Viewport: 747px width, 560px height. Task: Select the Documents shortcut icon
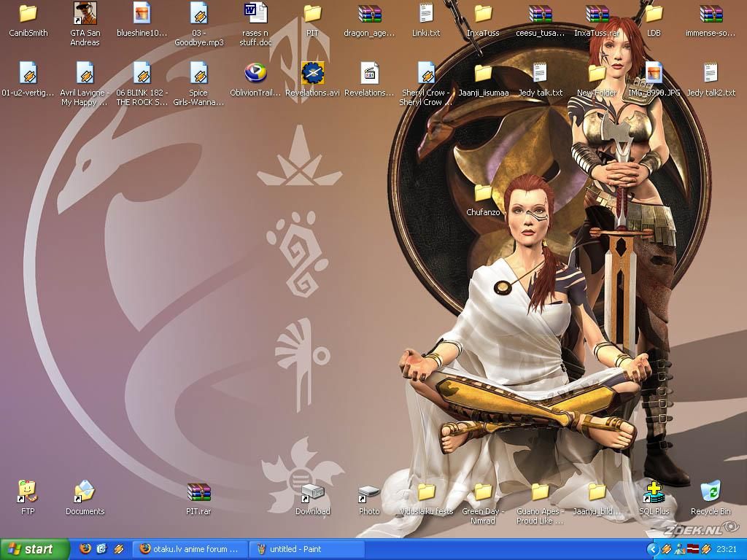point(85,491)
